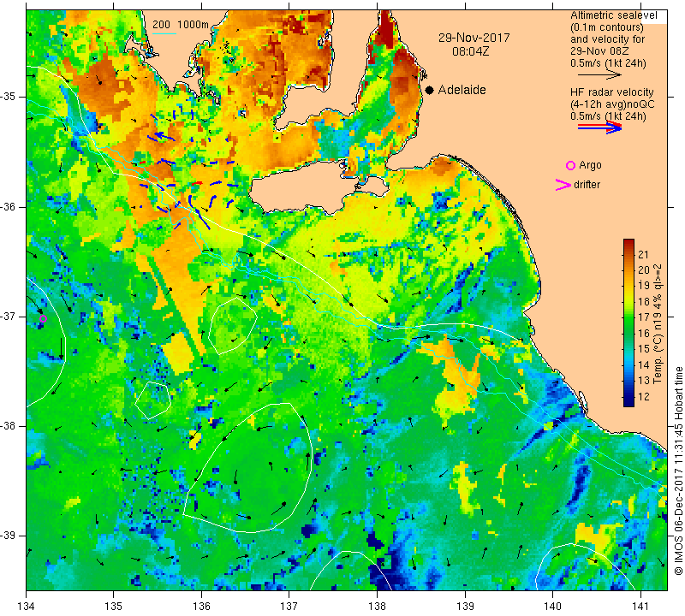Click the latitude axis label '-39'

coord(9,536)
